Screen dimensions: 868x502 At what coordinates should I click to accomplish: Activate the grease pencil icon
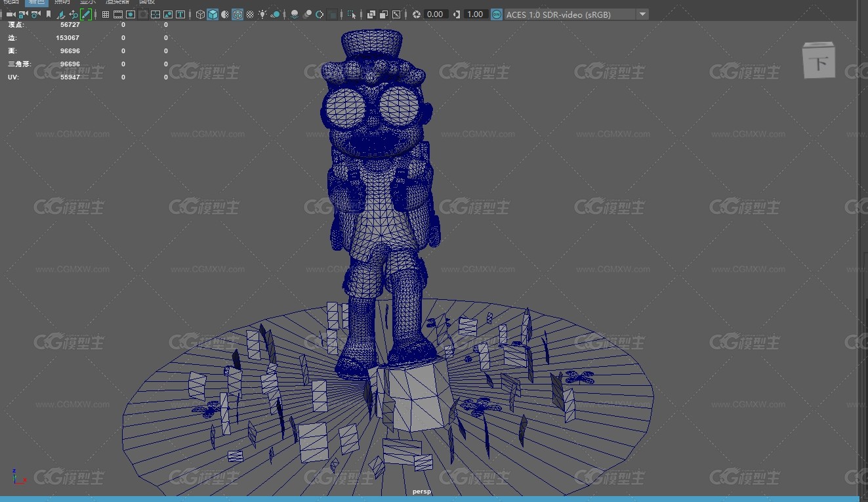click(85, 14)
